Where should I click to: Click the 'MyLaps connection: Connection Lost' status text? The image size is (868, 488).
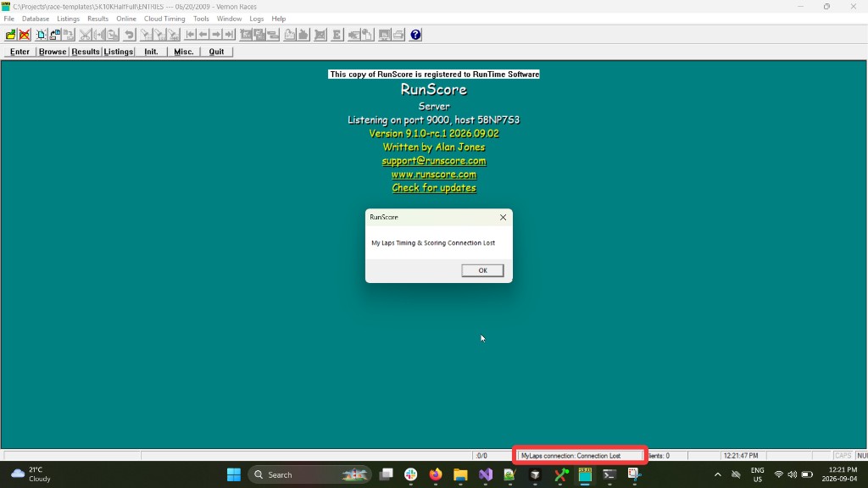tap(570, 456)
